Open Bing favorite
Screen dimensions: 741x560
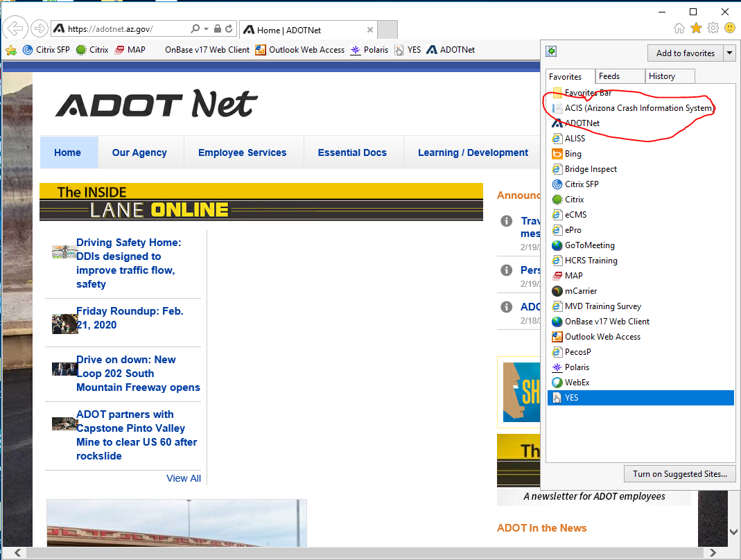coord(640,154)
